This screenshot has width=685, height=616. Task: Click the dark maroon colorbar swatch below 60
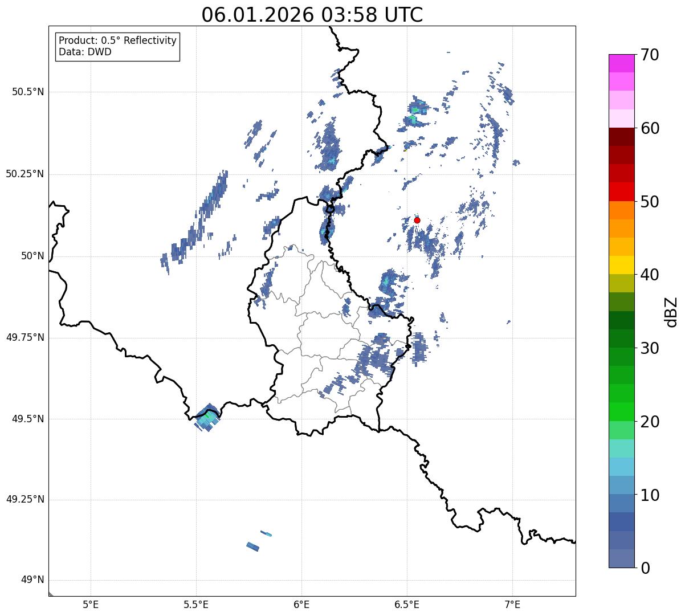pyautogui.click(x=621, y=137)
